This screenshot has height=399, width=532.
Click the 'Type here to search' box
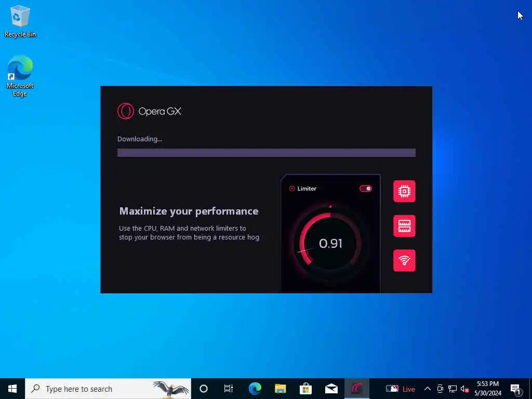108,389
